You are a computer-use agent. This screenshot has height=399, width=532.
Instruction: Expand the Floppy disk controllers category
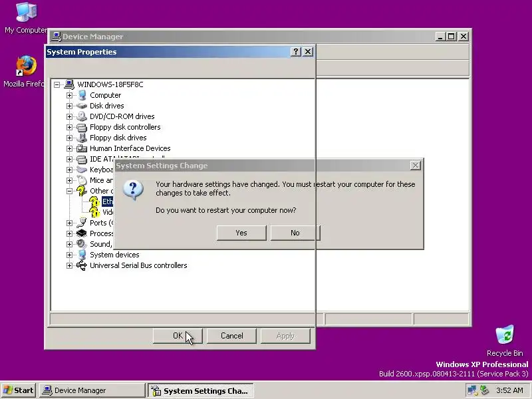(x=69, y=127)
